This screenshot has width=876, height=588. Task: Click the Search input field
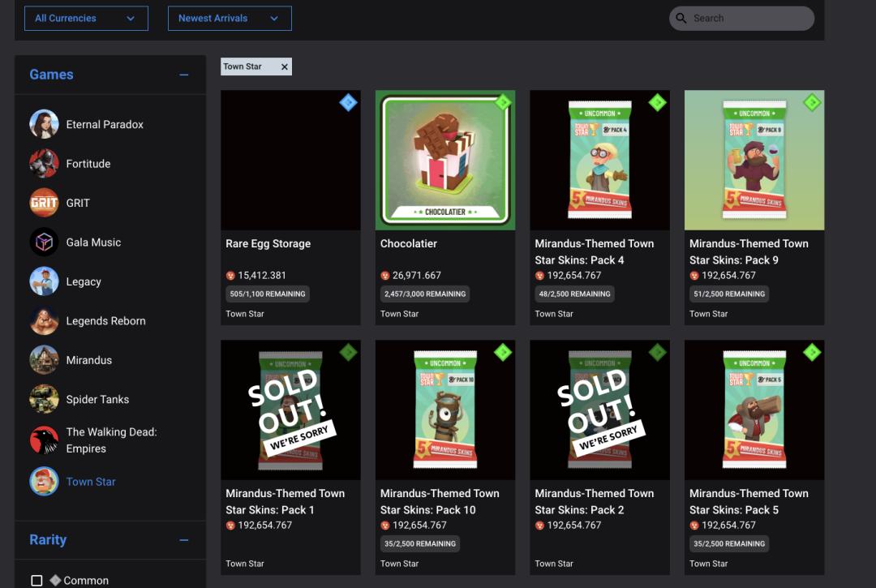tap(749, 19)
